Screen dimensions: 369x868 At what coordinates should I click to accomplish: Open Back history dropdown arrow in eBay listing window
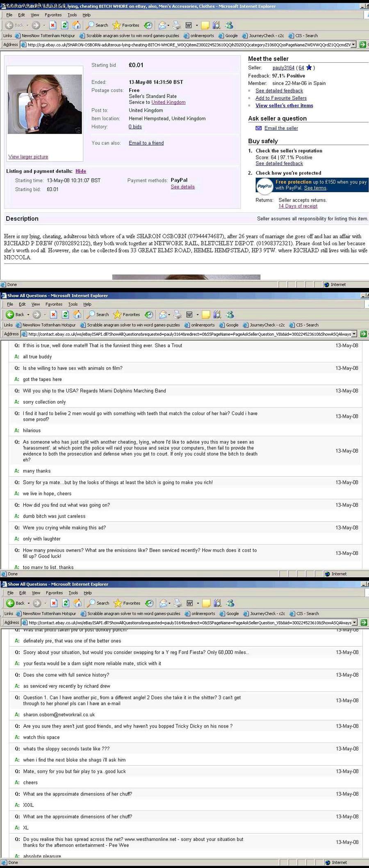pos(27,25)
